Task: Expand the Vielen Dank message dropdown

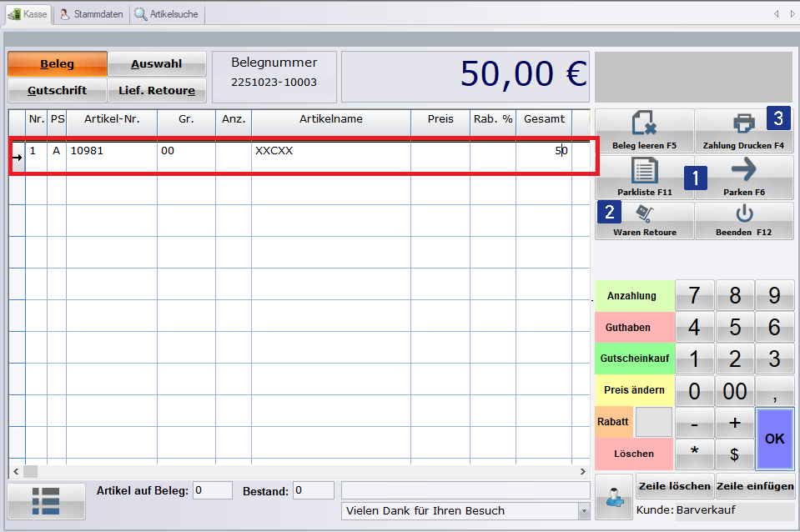Action: point(583,510)
